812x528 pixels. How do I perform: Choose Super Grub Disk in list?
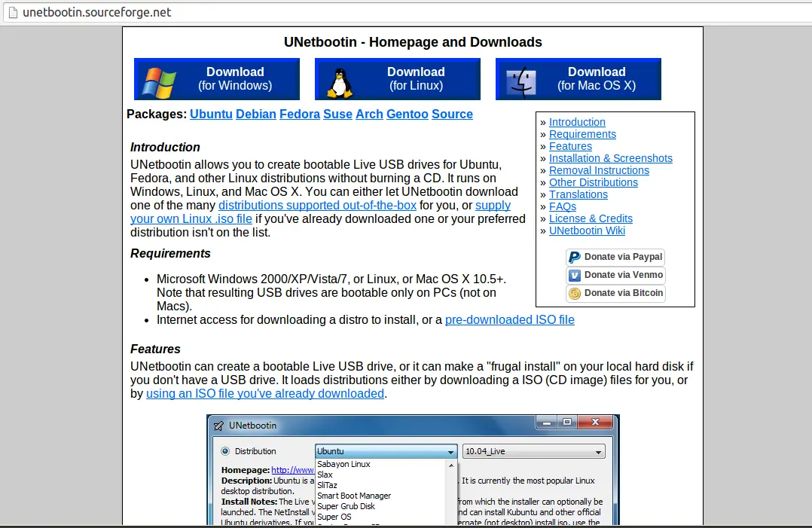(x=346, y=507)
